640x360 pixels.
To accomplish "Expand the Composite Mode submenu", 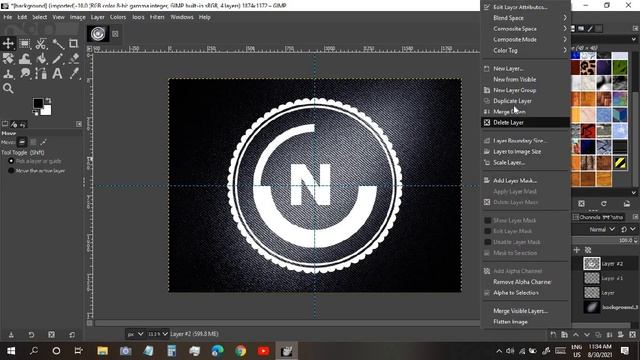I will click(x=525, y=40).
